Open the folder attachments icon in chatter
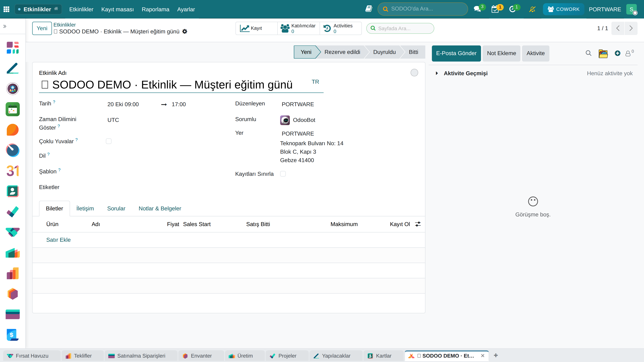Viewport: 644px width, 362px height. point(603,53)
